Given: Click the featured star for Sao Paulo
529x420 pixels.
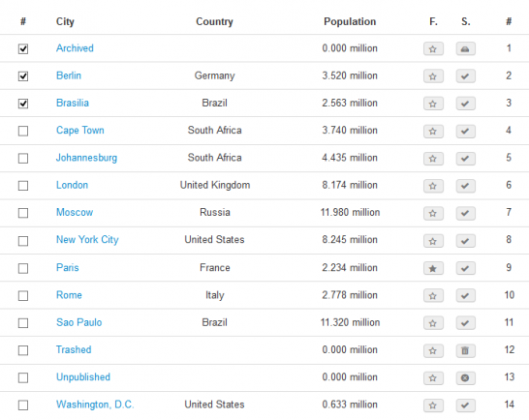Looking at the screenshot, I should click(x=433, y=323).
